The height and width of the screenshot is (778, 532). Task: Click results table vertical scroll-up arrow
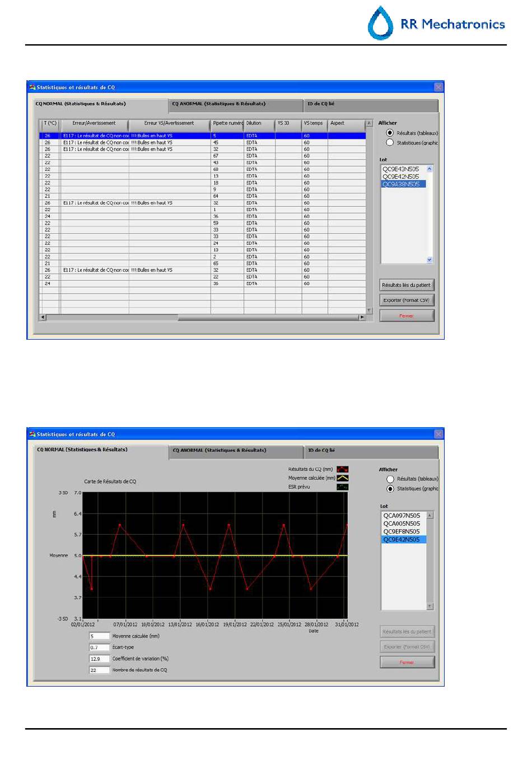[x=369, y=123]
